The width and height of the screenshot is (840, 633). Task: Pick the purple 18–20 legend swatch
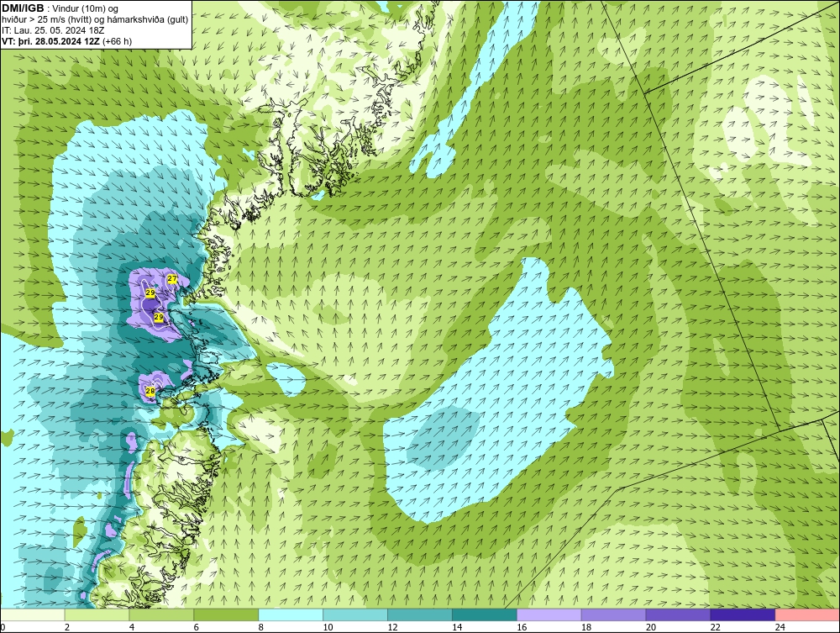(613, 615)
